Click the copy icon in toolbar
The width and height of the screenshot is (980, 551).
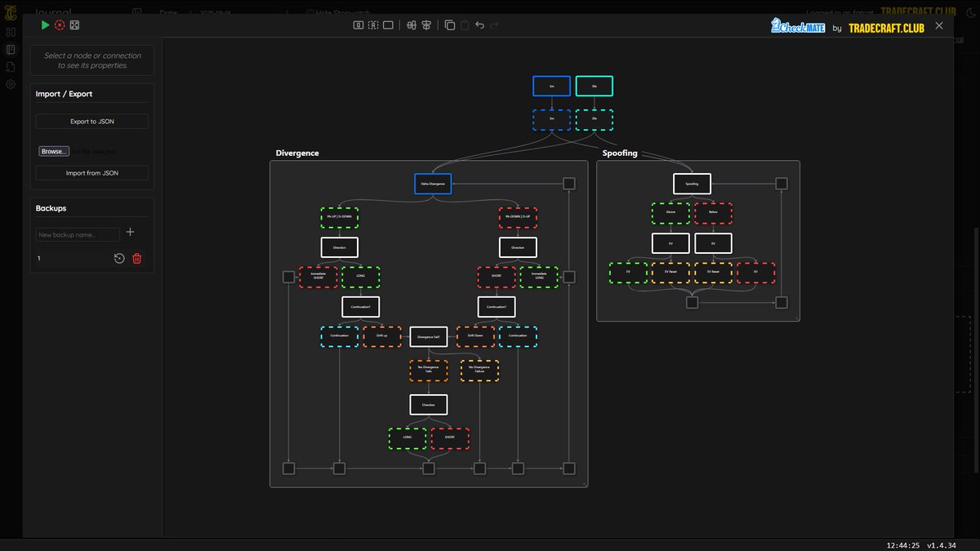point(450,25)
